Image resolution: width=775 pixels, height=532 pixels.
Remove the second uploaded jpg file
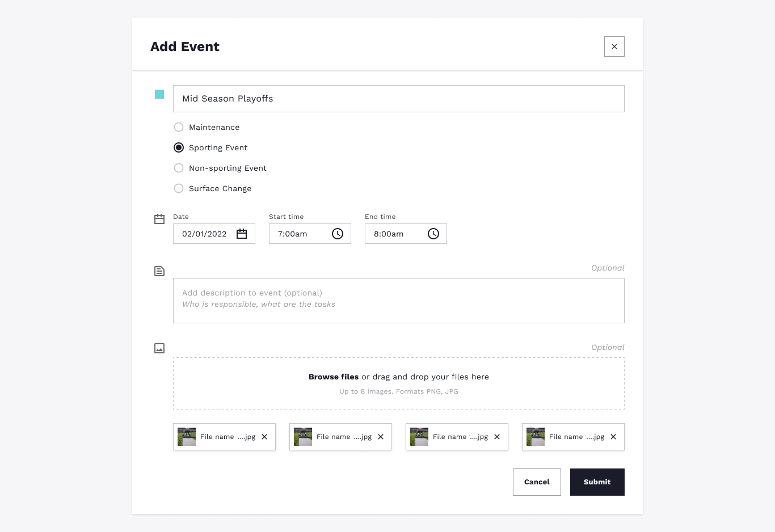click(381, 437)
